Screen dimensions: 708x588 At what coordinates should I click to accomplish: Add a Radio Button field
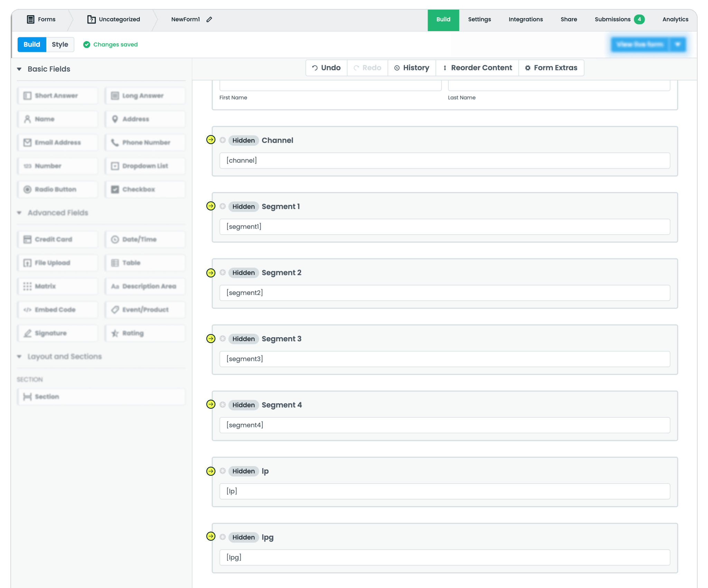[x=57, y=189]
